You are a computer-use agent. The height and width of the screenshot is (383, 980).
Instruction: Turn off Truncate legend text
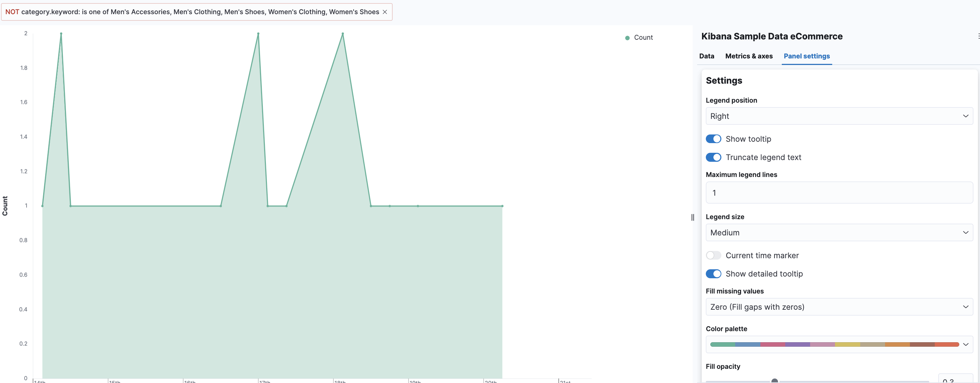(x=713, y=157)
